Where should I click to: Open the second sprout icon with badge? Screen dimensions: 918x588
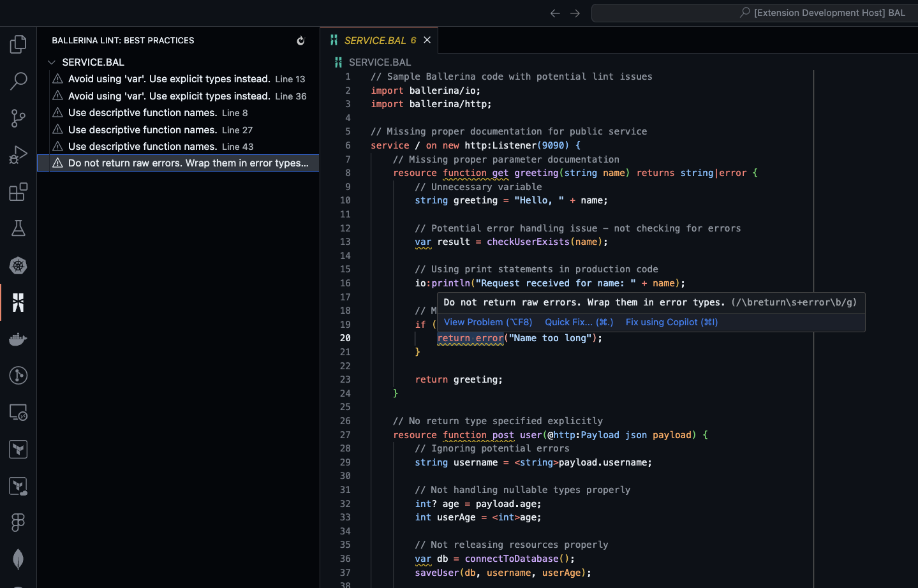(19, 487)
